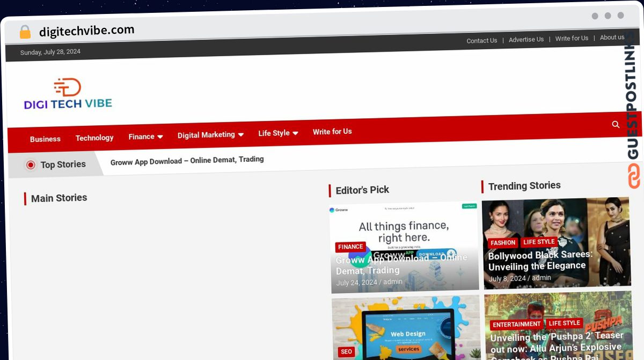Open Groww App Download ticker headline
The height and width of the screenshot is (360, 644).
[187, 160]
